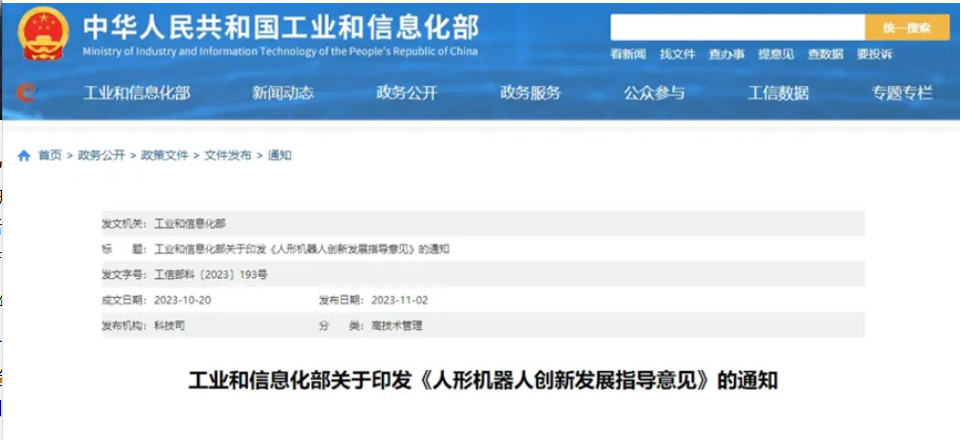Click the home icon in breadcrumb

click(24, 156)
